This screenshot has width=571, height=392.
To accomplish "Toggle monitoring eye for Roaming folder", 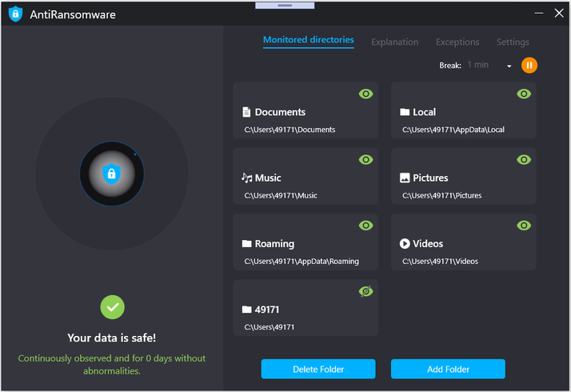I will 365,226.
